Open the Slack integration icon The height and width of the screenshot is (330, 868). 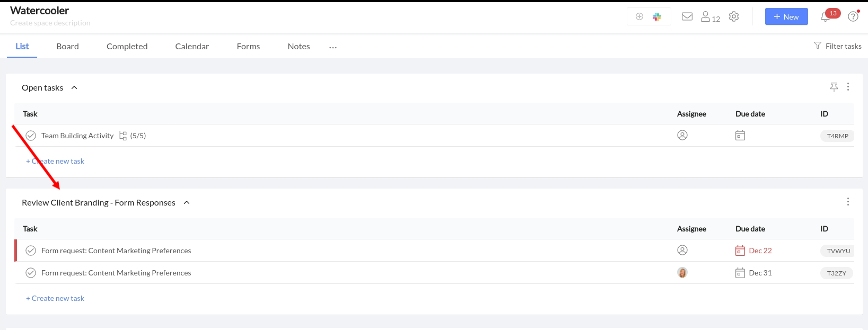pyautogui.click(x=657, y=16)
